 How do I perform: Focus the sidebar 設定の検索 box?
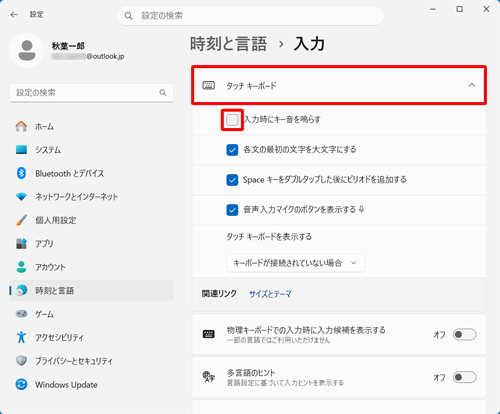coord(92,93)
